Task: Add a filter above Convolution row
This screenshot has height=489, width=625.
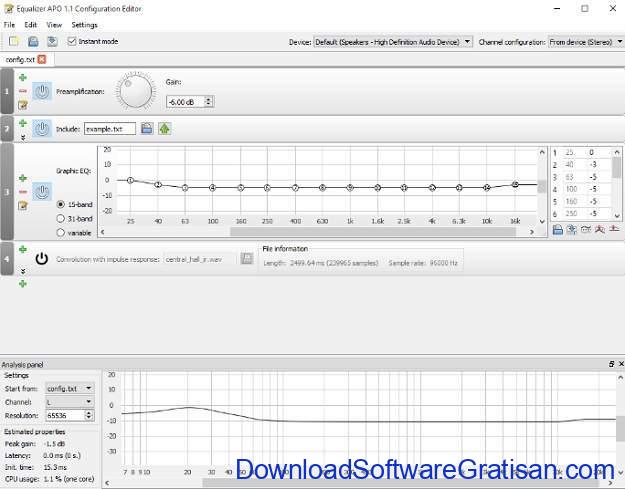Action: [23, 249]
